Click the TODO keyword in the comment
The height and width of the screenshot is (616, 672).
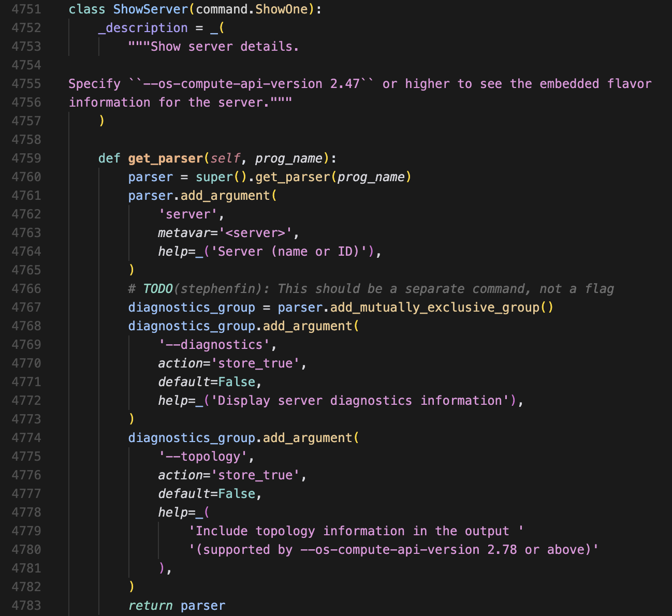click(158, 289)
